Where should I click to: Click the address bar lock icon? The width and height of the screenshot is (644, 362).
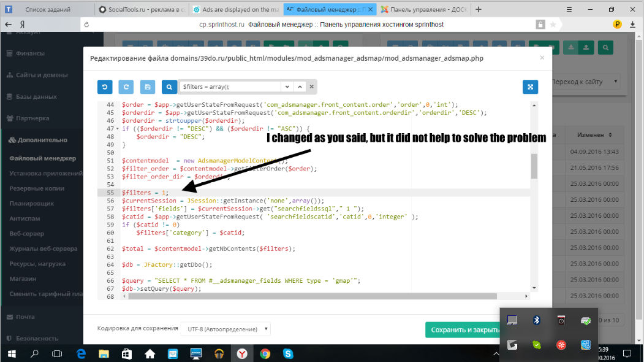coord(540,25)
